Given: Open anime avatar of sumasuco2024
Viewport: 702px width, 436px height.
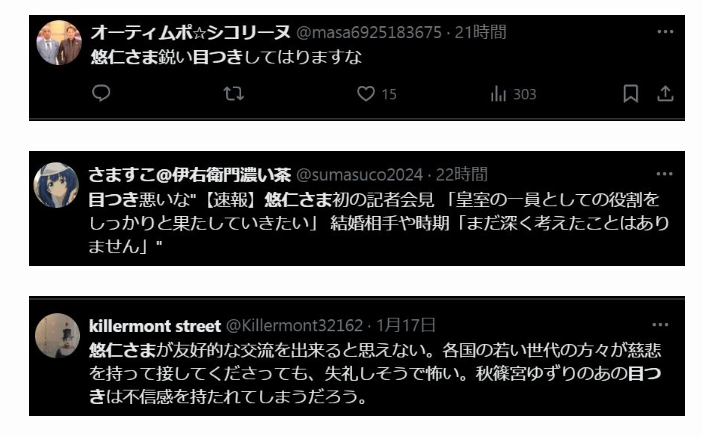Looking at the screenshot, I should point(56,185).
